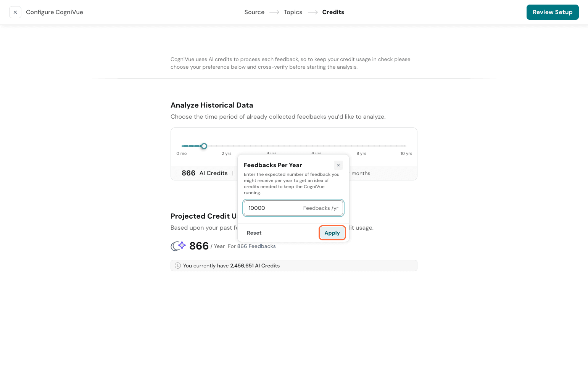Set slider to the 2 yrs mark
Viewport: 588px width, 367px height.
coord(227,146)
